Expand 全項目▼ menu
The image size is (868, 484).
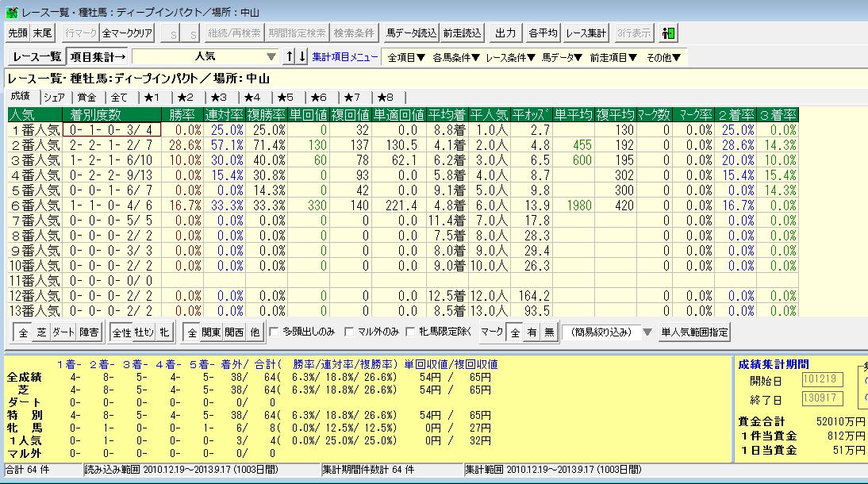pos(406,57)
